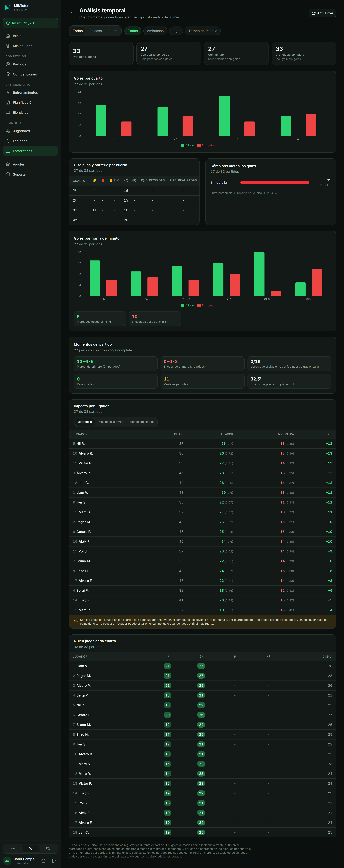Open Entrenamientos section
The height and width of the screenshot is (868, 344).
30,92
